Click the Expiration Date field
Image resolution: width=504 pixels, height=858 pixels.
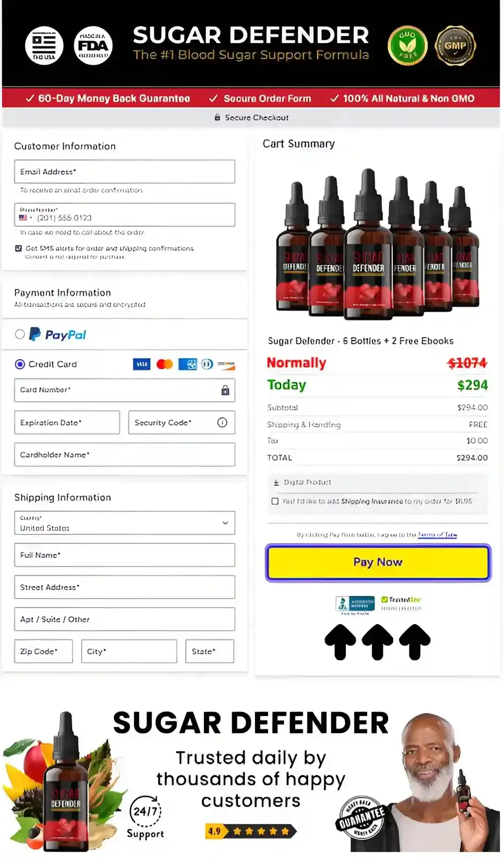[67, 423]
